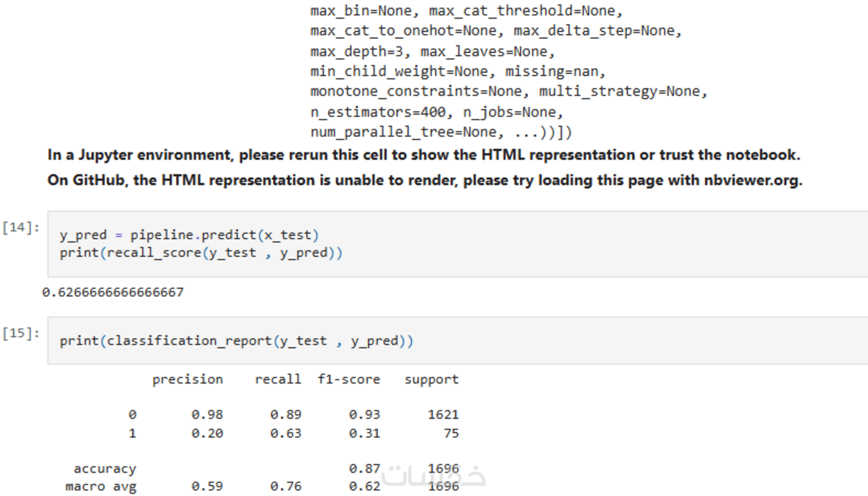Image resolution: width=868 pixels, height=496 pixels.
Task: Click the precision column header
Action: [187, 379]
